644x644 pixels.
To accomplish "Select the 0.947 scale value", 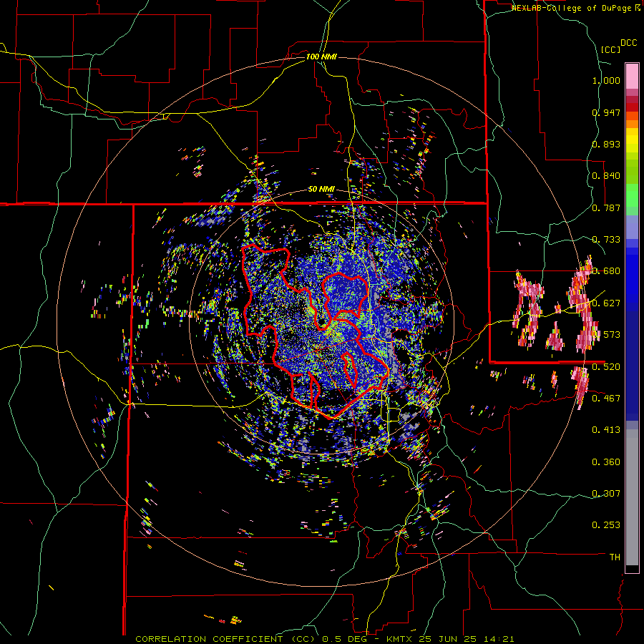I will coord(606,112).
